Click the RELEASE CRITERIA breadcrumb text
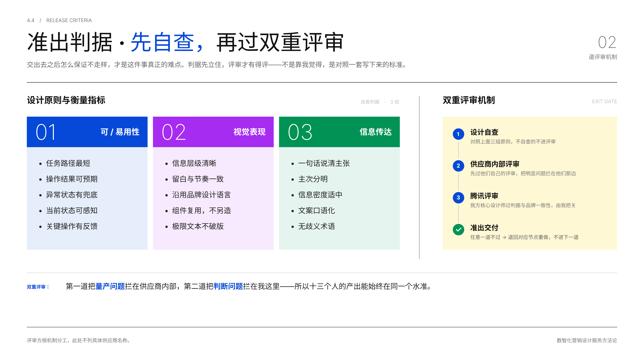Screen dimensions: 644x362 pyautogui.click(x=69, y=20)
